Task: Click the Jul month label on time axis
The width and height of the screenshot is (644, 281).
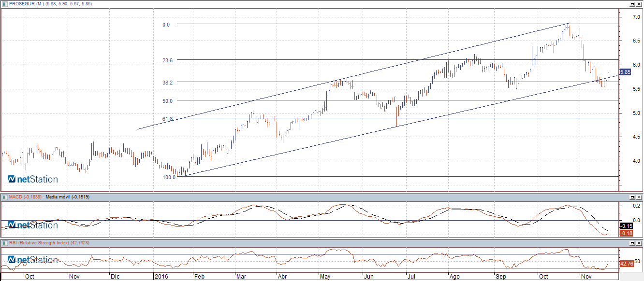Action: [411, 277]
